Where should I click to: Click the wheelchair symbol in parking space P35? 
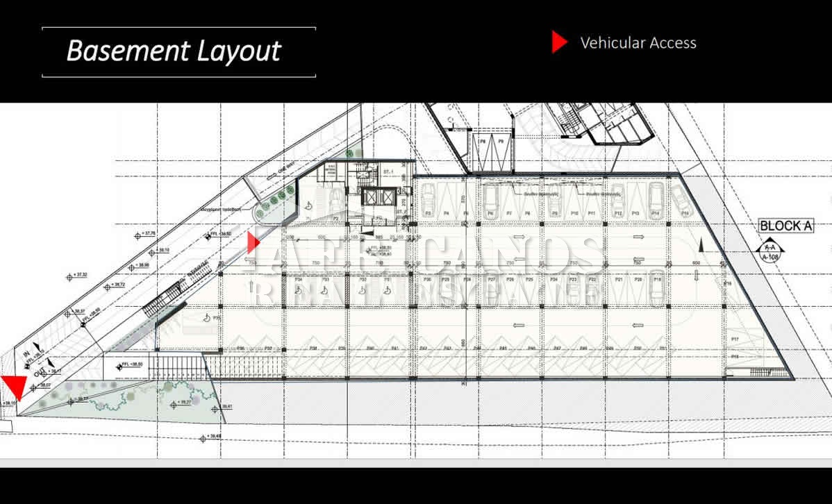[207, 317]
